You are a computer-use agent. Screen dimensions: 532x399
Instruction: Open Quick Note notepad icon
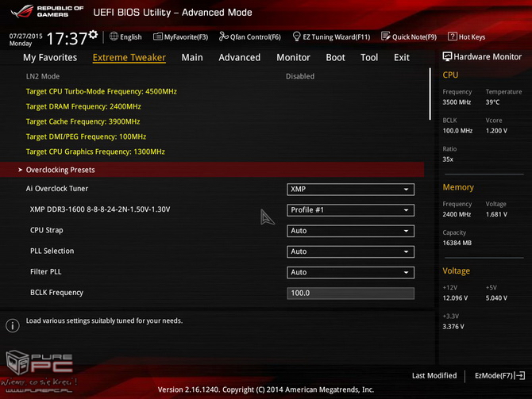click(x=386, y=36)
